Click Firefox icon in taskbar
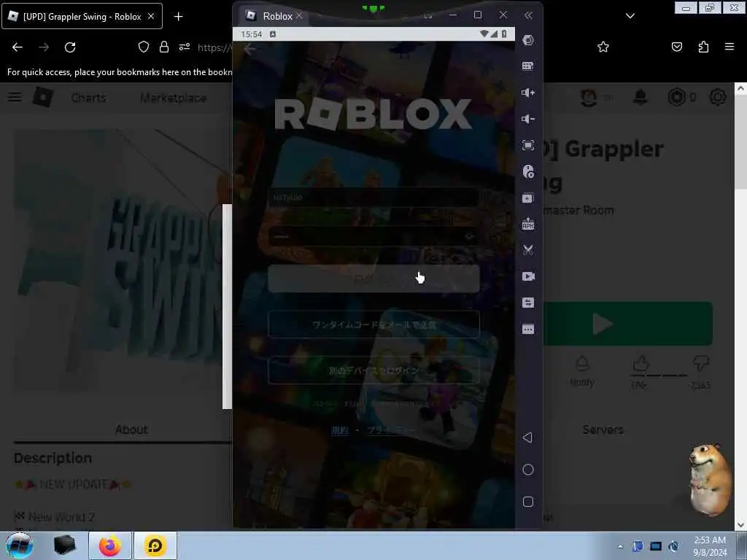 110,545
